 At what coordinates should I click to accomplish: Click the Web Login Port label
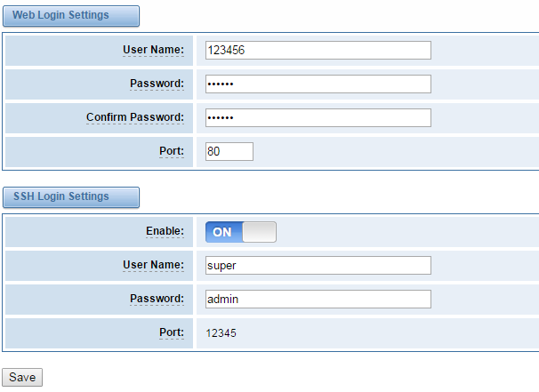pos(172,151)
